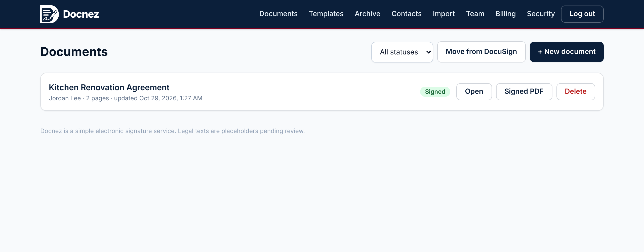The width and height of the screenshot is (644, 252).
Task: Open the Kitchen Renovation Agreement
Action: point(474,92)
